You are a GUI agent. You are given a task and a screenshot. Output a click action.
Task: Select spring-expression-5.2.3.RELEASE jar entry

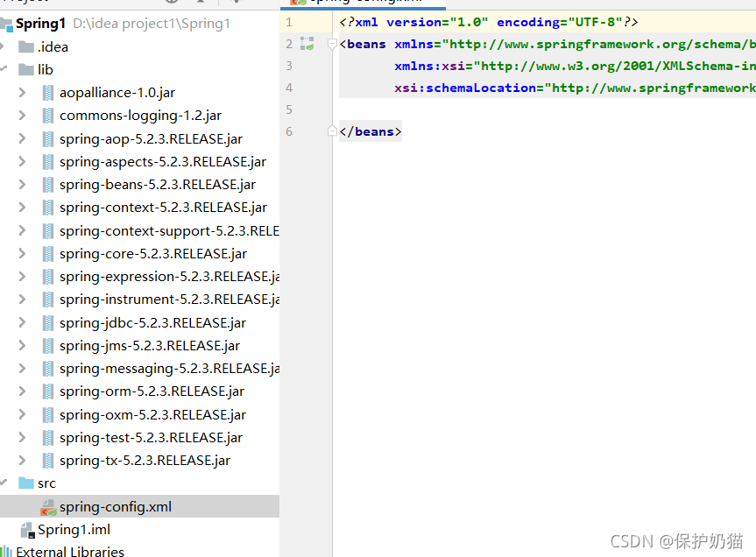(169, 277)
